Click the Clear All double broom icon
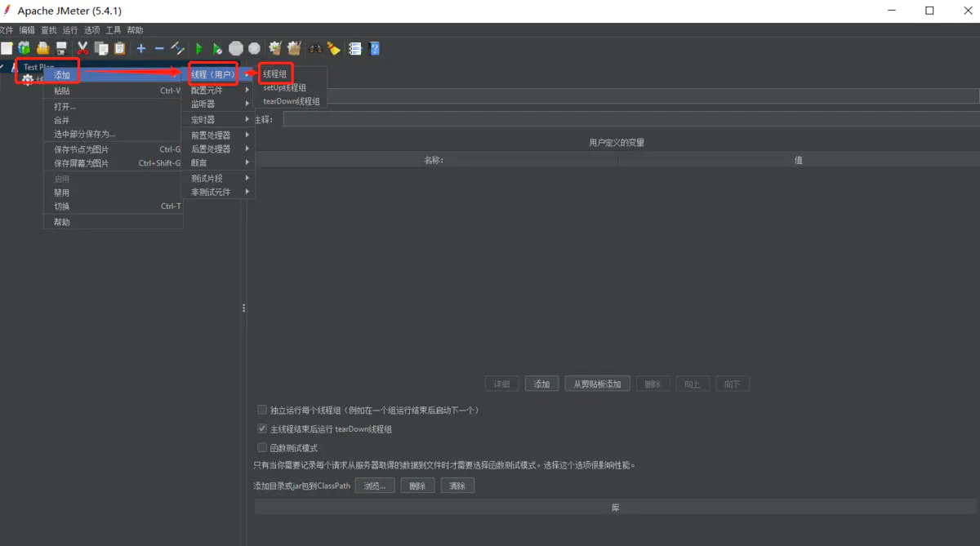This screenshot has height=546, width=980. [294, 48]
